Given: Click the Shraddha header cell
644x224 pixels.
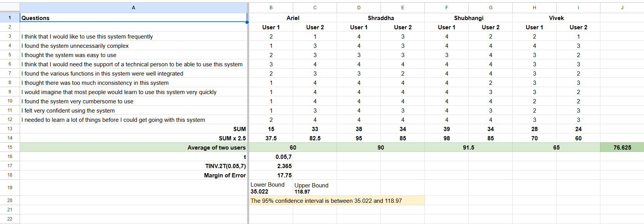Looking at the screenshot, I should coord(381,18).
